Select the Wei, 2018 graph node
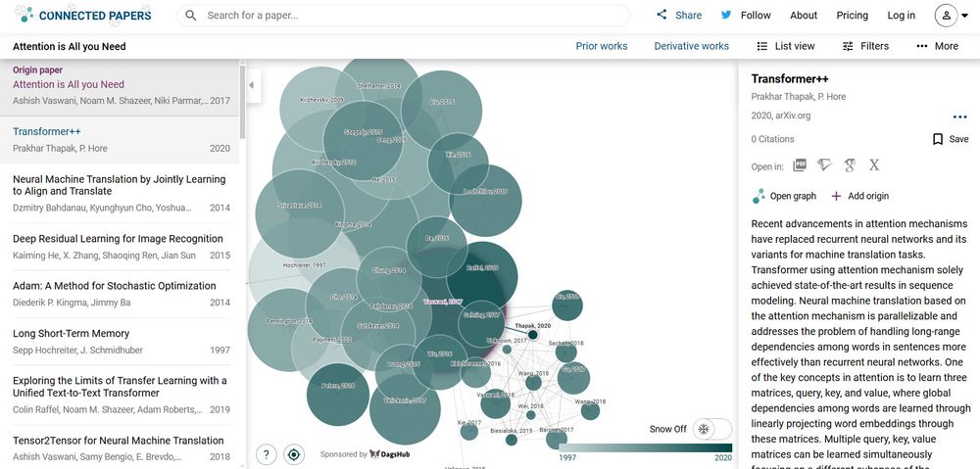Image resolution: width=980 pixels, height=469 pixels. pos(530,415)
